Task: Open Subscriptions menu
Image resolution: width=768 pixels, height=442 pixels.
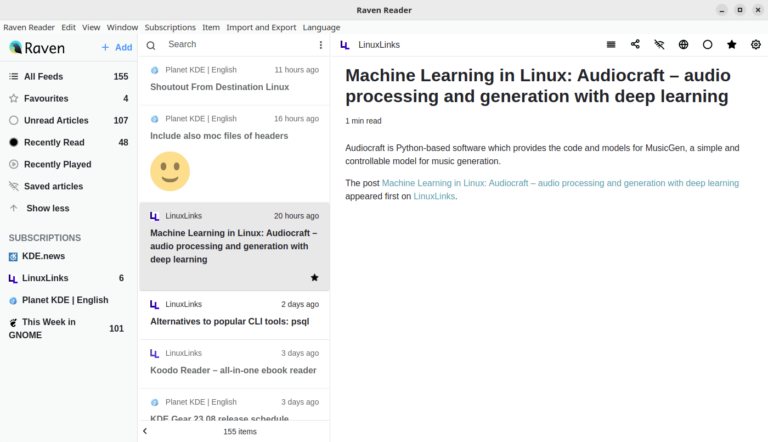Action: coord(170,27)
